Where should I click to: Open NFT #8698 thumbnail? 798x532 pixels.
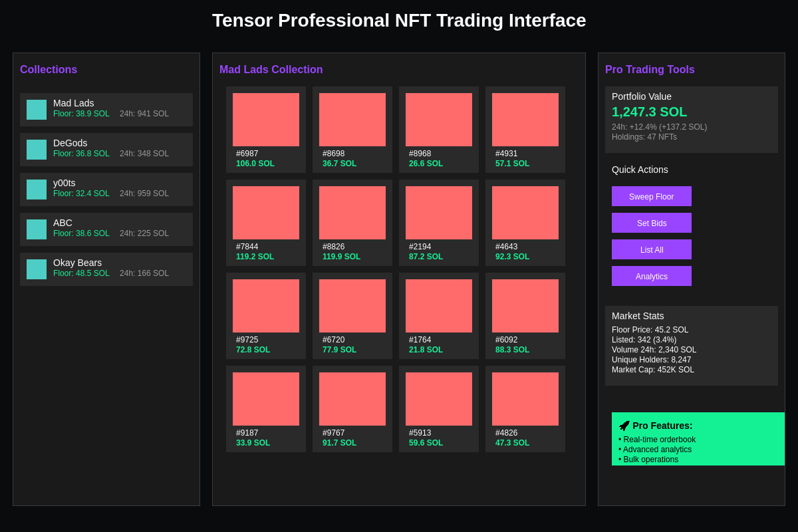(x=352, y=120)
